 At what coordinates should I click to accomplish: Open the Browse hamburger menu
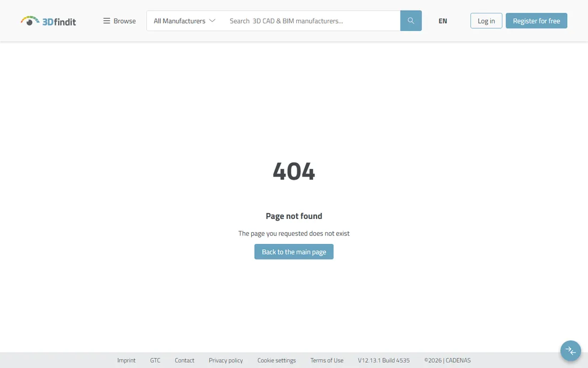(119, 21)
